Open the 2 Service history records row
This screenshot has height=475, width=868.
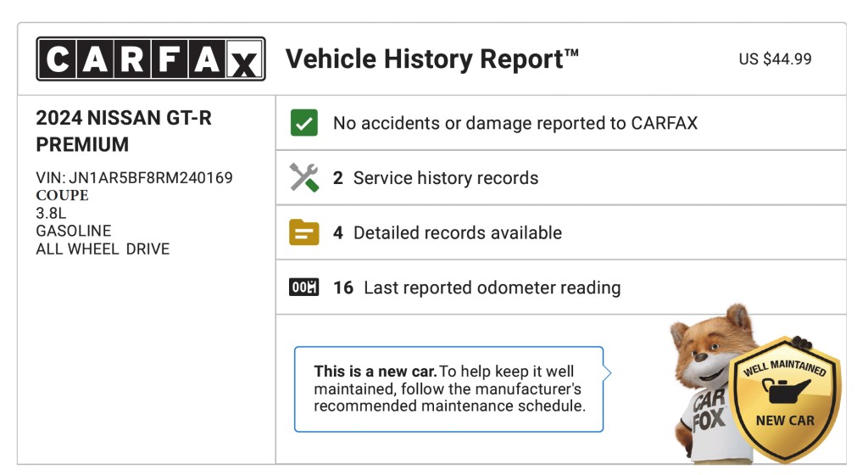pyautogui.click(x=561, y=178)
